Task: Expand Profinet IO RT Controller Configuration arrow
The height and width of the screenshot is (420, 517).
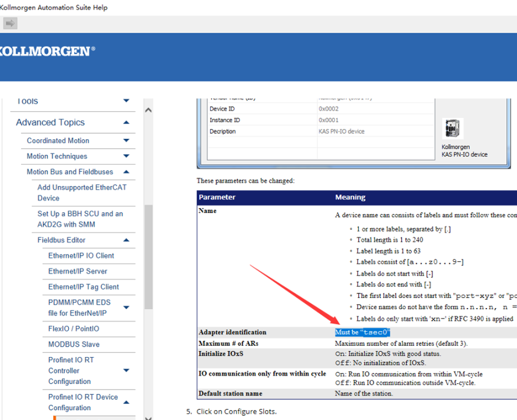Action: 126,370
